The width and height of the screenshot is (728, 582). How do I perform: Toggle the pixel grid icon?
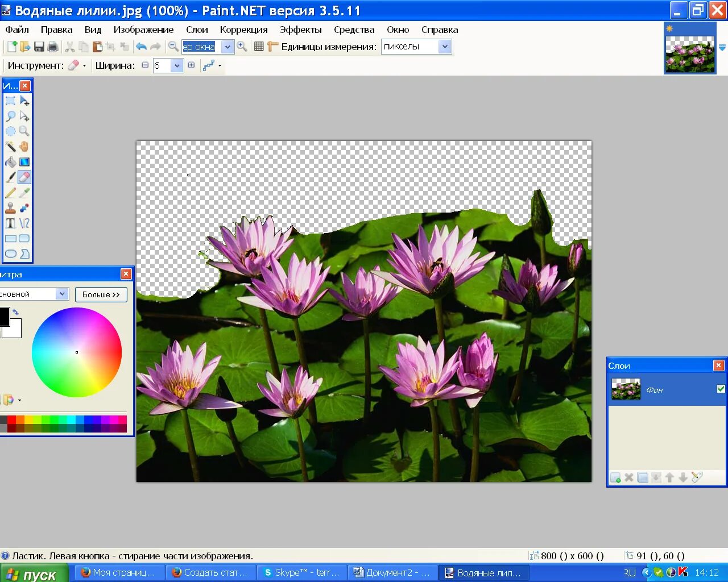click(259, 47)
